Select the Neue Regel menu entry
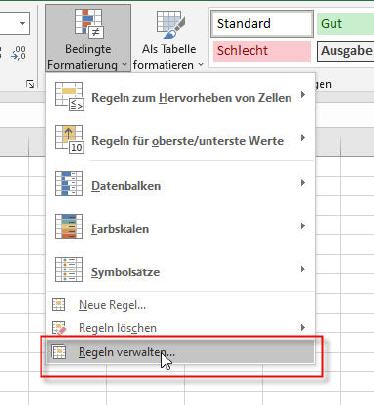The width and height of the screenshot is (374, 405). (x=180, y=305)
